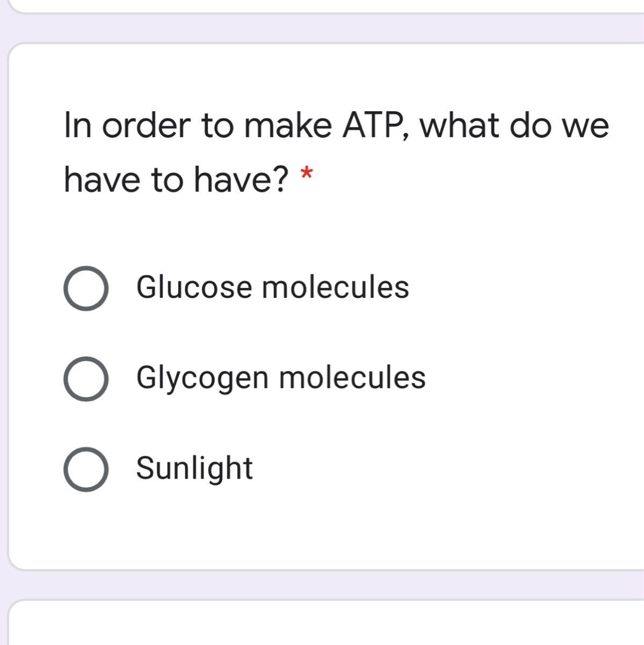644x645 pixels.
Task: Focus the partially visible card at the bottom
Action: point(322,623)
